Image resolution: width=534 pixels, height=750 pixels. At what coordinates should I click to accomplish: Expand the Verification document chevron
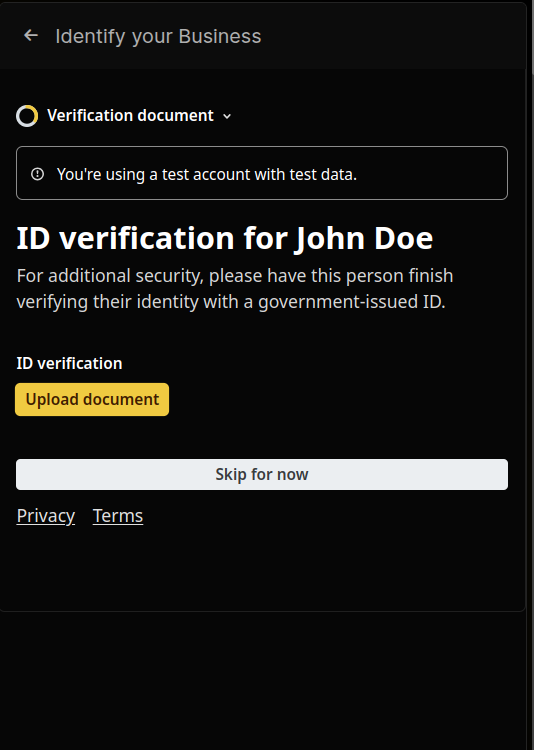(x=227, y=116)
